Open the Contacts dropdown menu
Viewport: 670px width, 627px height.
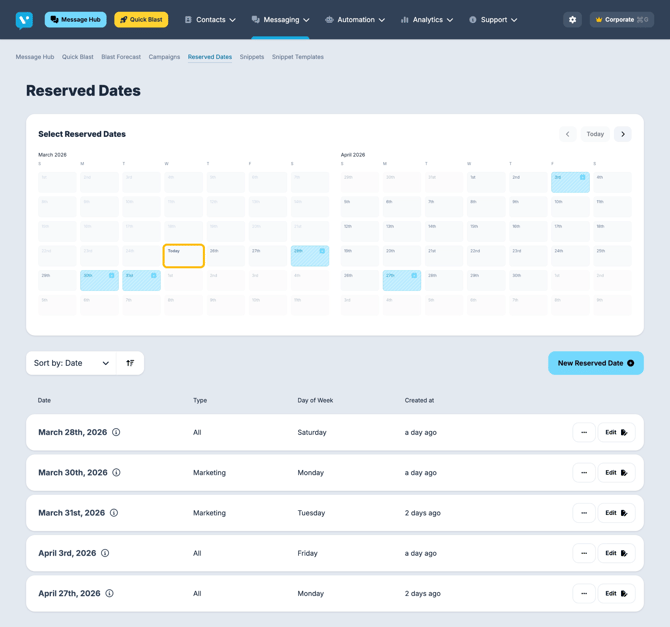210,20
